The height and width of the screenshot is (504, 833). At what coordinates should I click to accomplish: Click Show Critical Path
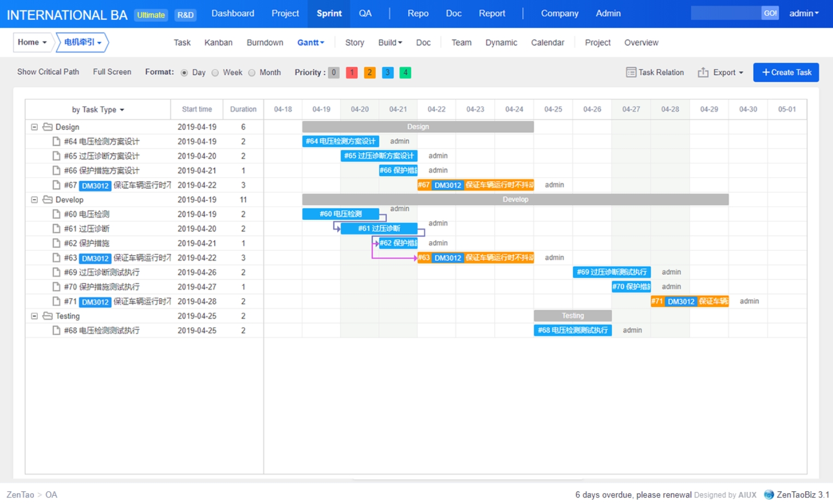click(x=48, y=72)
